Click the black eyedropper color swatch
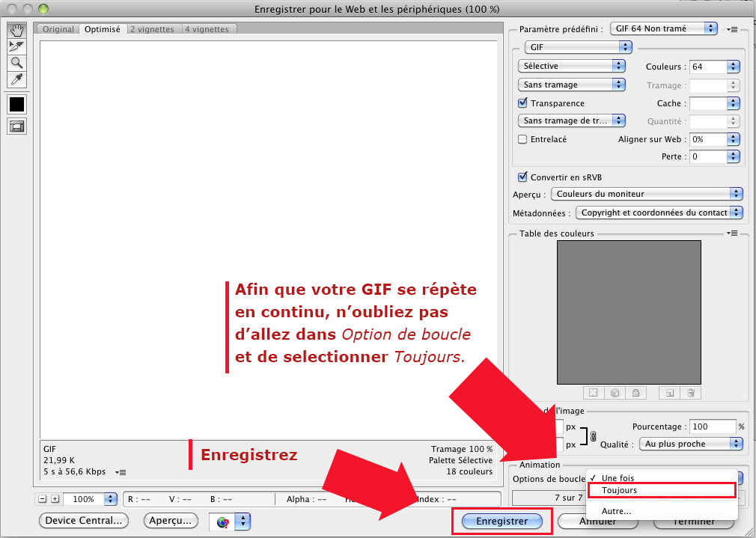The height and width of the screenshot is (538, 756). [x=16, y=104]
